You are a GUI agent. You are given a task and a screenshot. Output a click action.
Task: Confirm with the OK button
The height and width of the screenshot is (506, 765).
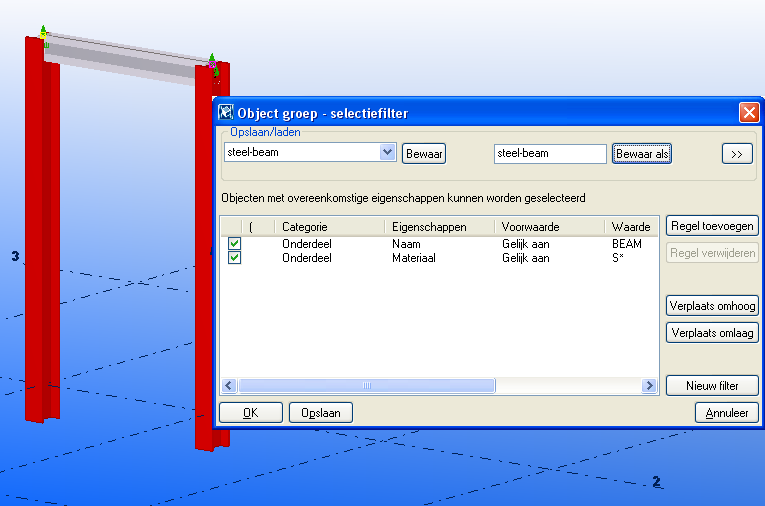click(250, 412)
